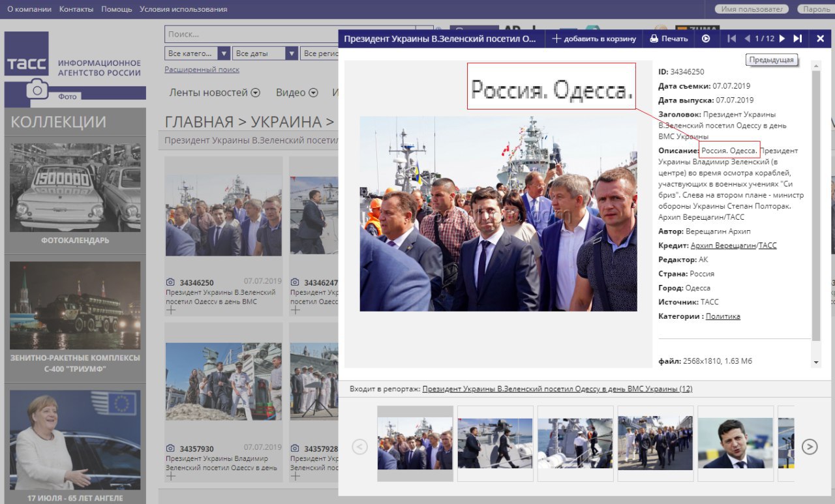835x504 pixels.
Task: Open the report link 'Президент Украины В.Зеленский посетил Одессу в день ВМС Украины (12)'
Action: pyautogui.click(x=557, y=389)
